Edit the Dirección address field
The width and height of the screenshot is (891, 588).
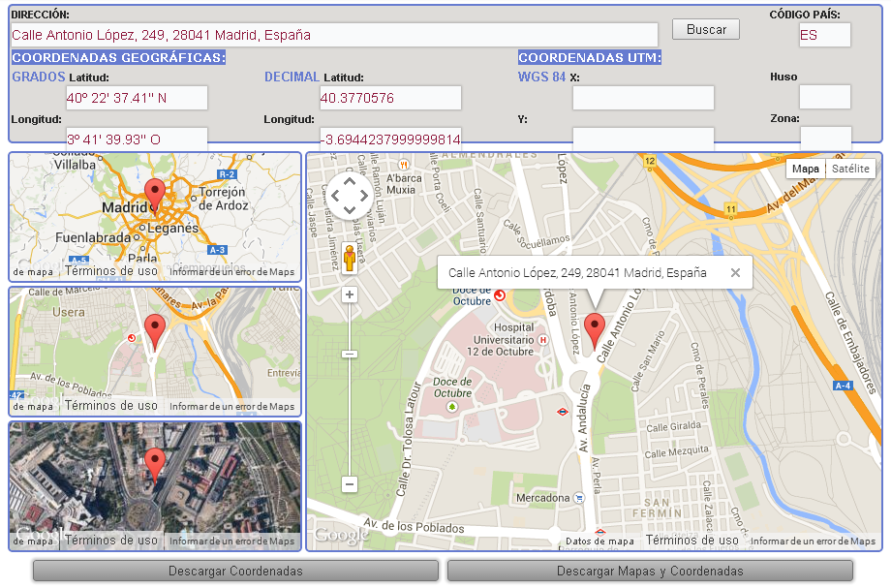tap(334, 35)
